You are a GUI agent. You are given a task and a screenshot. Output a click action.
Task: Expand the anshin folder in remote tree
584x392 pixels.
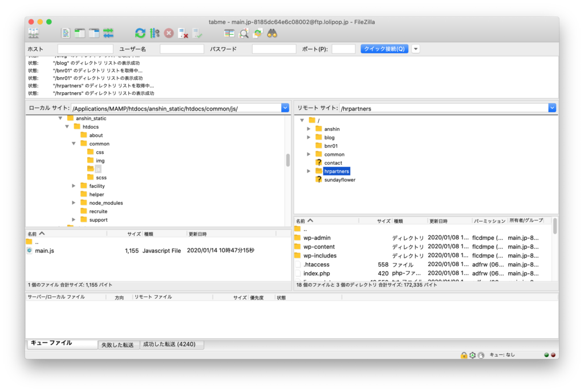click(309, 129)
